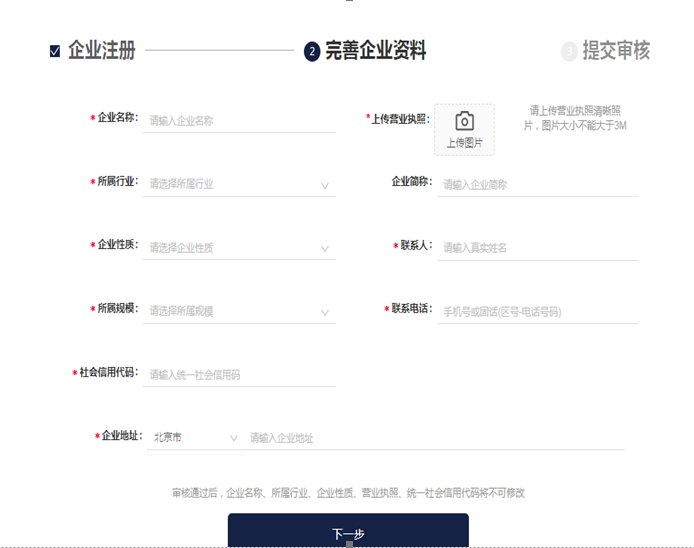Focus the 企业简称 input field
The height and width of the screenshot is (548, 694).
[x=537, y=185]
